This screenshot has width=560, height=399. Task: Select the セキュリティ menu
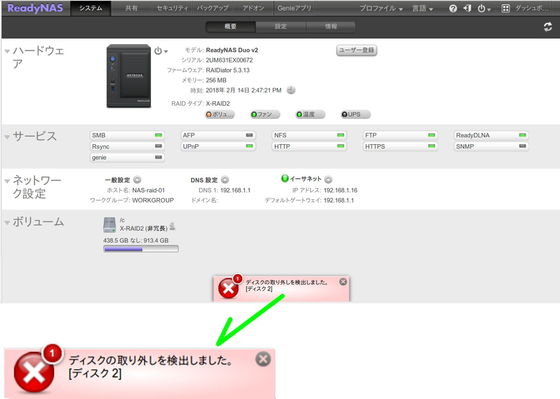pos(172,8)
